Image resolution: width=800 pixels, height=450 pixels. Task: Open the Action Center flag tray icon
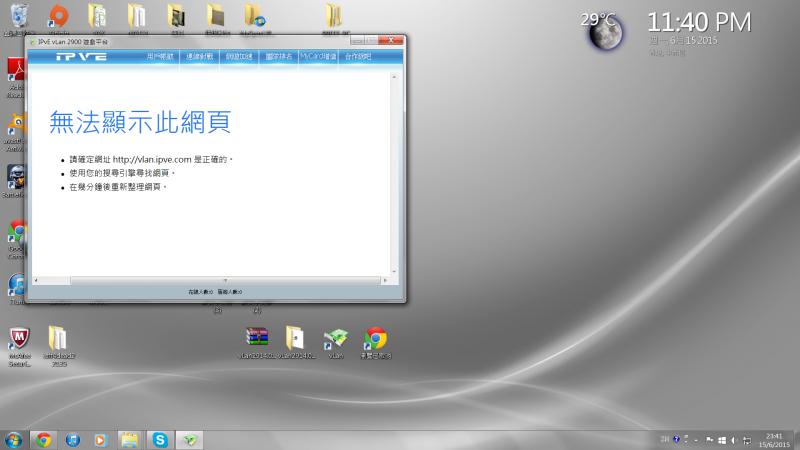click(x=709, y=440)
